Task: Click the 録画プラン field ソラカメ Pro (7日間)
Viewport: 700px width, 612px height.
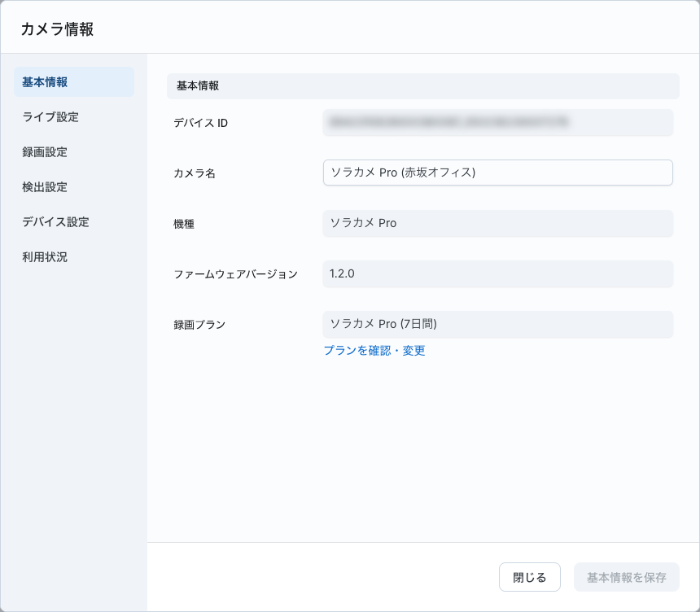Action: point(498,324)
